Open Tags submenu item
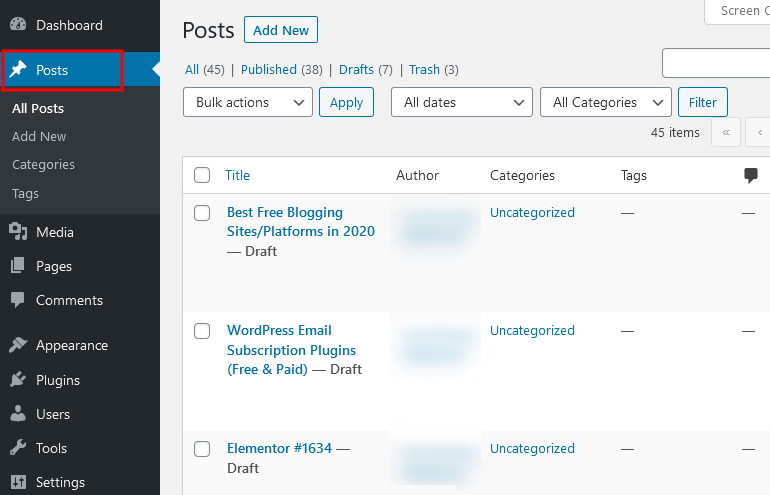 [x=25, y=193]
